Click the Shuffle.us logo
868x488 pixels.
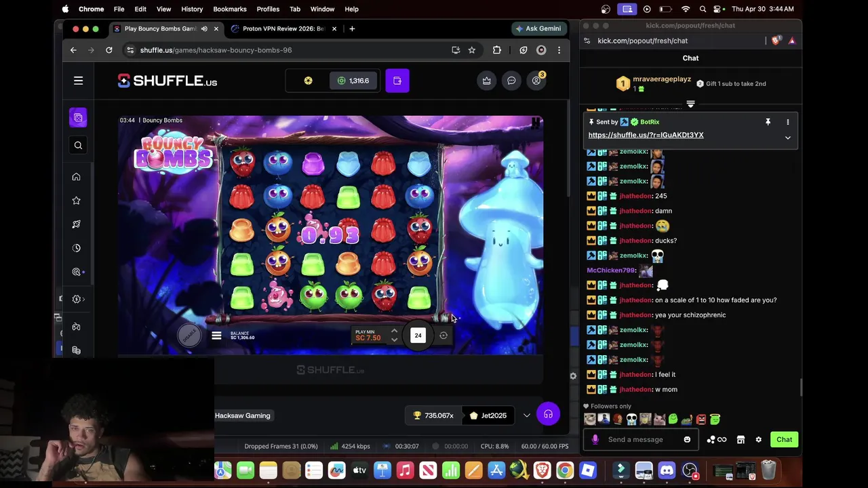tap(167, 81)
